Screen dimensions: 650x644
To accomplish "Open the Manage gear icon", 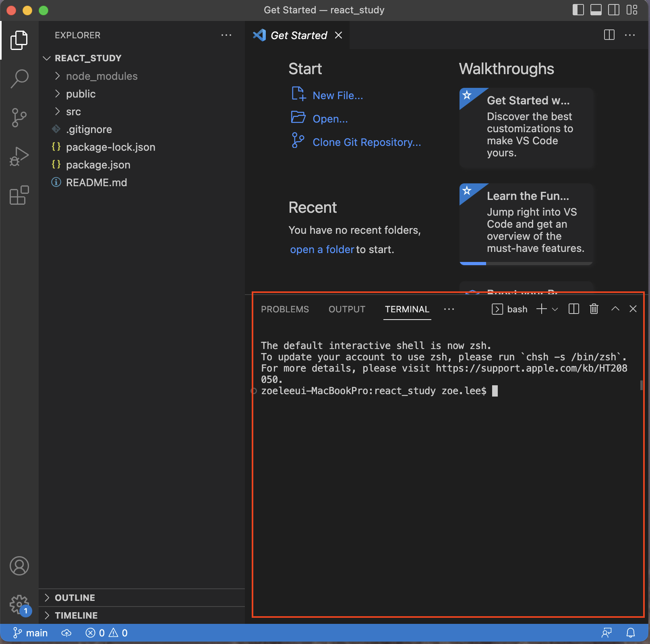I will pos(19,605).
